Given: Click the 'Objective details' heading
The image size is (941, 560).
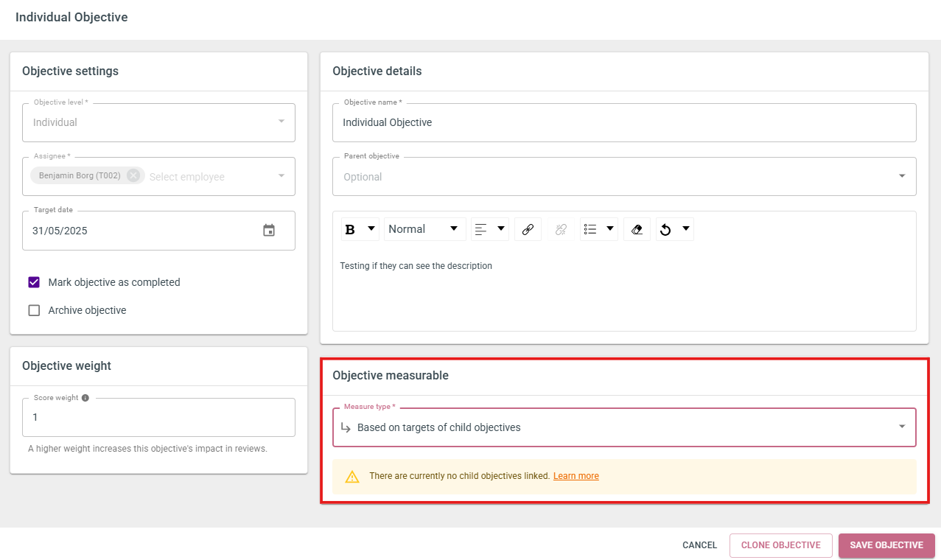Looking at the screenshot, I should (x=377, y=71).
